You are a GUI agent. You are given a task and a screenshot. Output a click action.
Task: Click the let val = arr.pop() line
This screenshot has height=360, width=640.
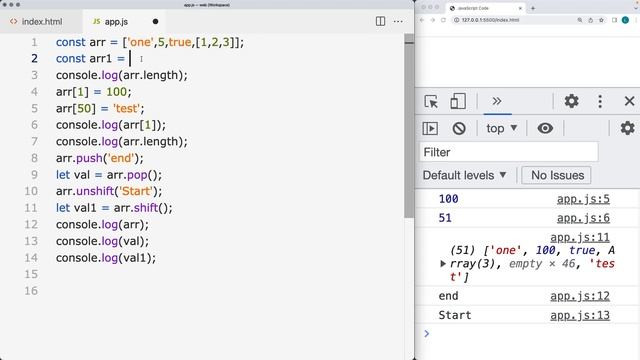(x=109, y=175)
